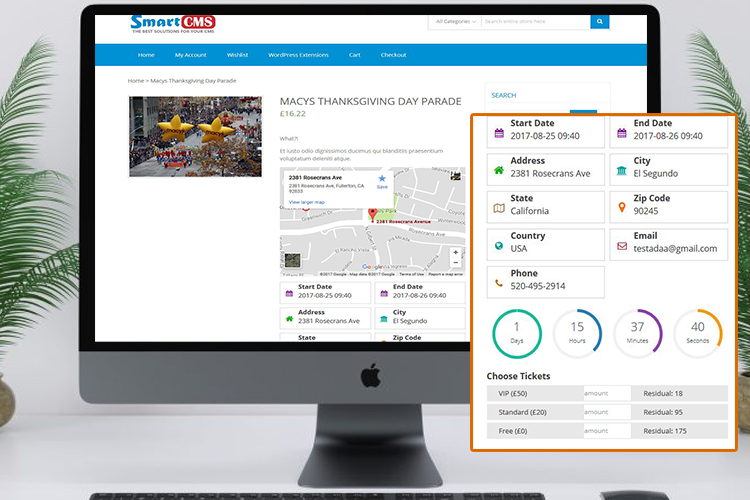Open the All Categories dropdown
Viewport: 750px width, 500px height.
pos(454,21)
